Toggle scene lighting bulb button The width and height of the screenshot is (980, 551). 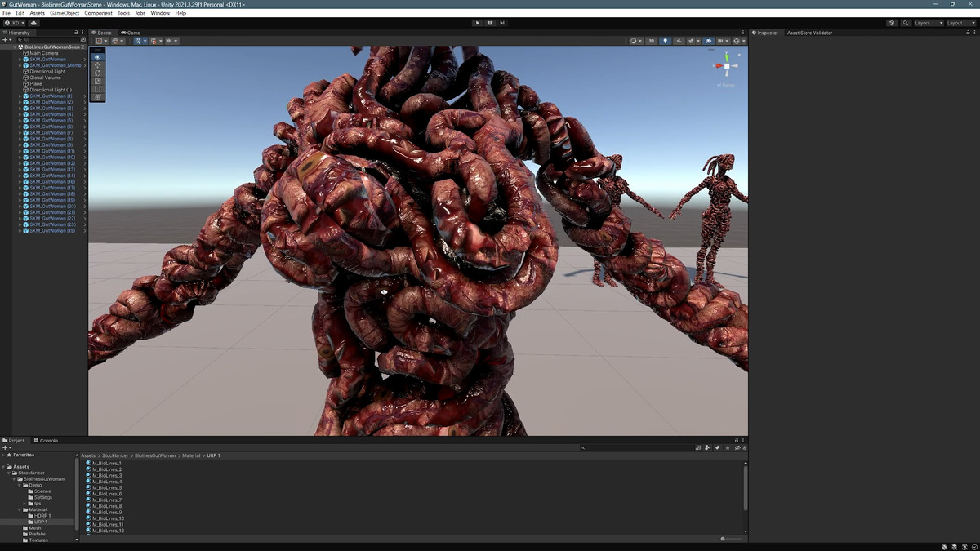(x=665, y=41)
